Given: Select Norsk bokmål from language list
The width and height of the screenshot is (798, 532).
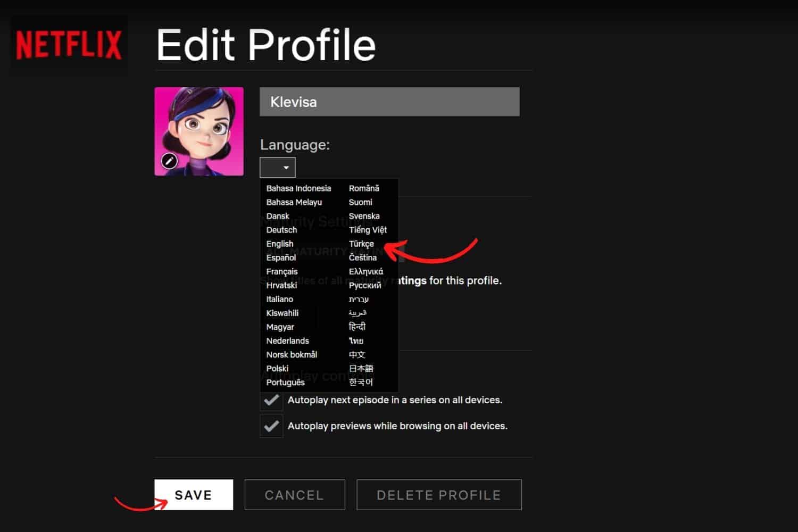Looking at the screenshot, I should tap(292, 354).
